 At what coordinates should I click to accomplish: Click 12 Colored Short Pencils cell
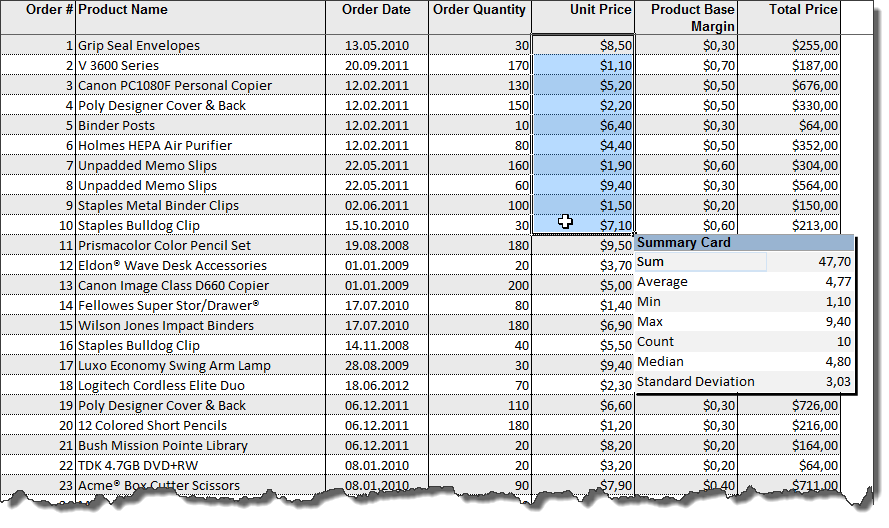(200, 425)
